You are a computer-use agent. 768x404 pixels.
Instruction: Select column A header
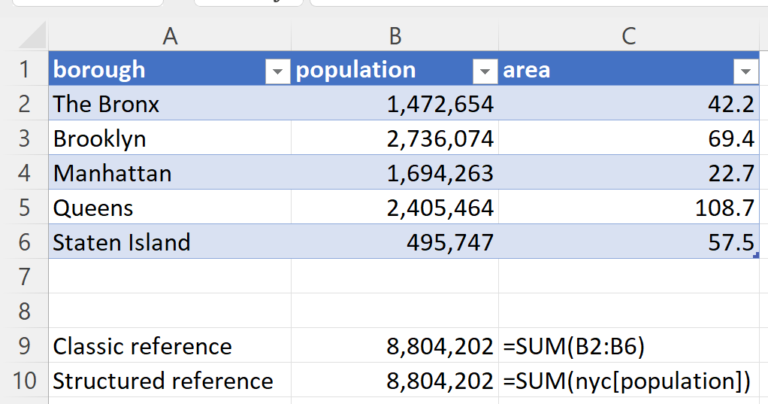(x=170, y=37)
